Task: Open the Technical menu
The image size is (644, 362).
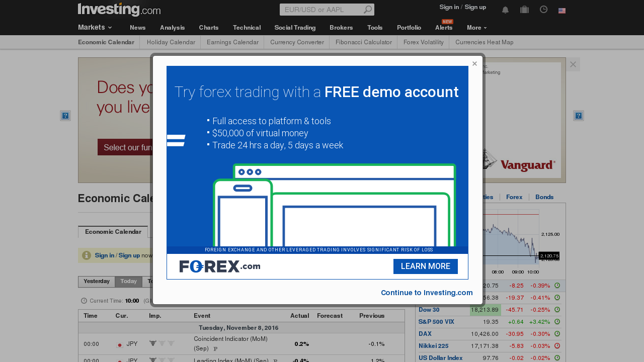Action: pyautogui.click(x=247, y=28)
